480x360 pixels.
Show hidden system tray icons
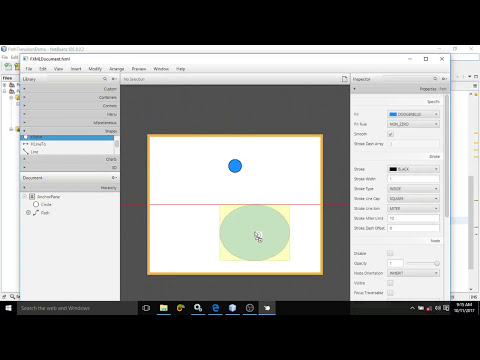click(x=412, y=308)
